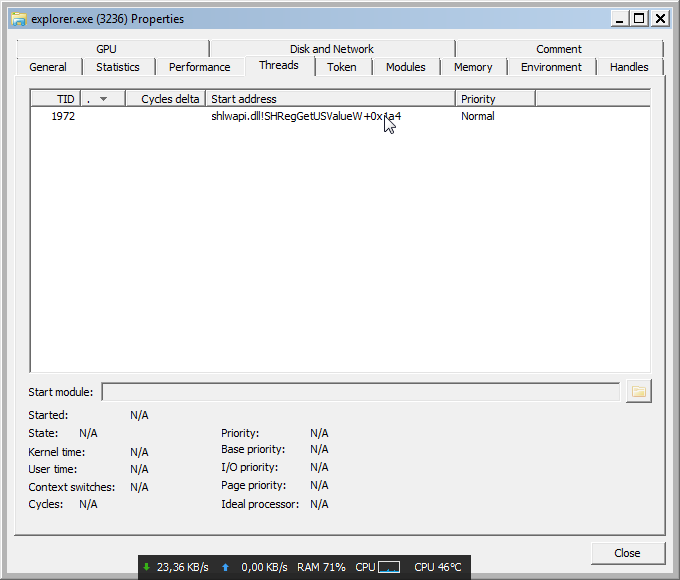Select thread row 1972

[340, 116]
